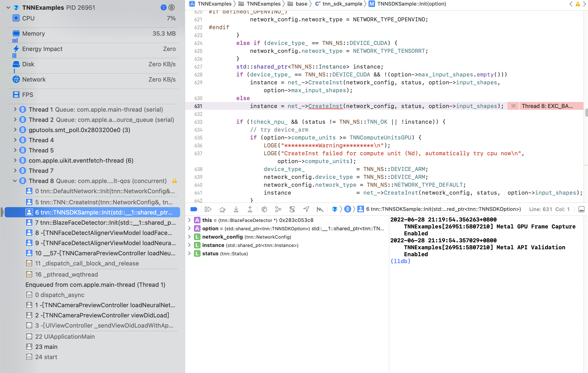Collapse TNNExamples PID 26951 process
The height and width of the screenshot is (373, 588).
click(8, 8)
